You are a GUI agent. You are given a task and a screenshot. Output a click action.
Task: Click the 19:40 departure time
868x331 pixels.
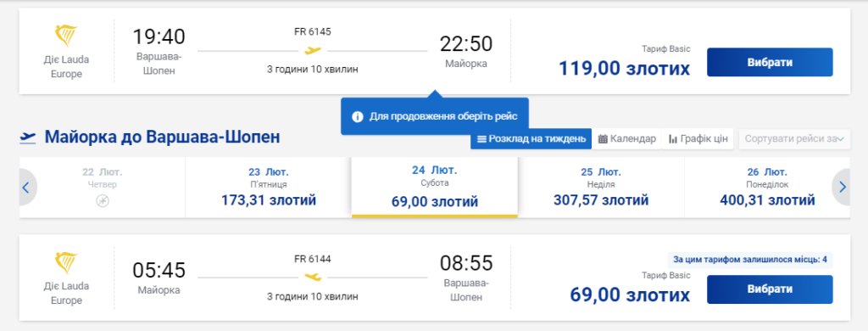pyautogui.click(x=159, y=37)
